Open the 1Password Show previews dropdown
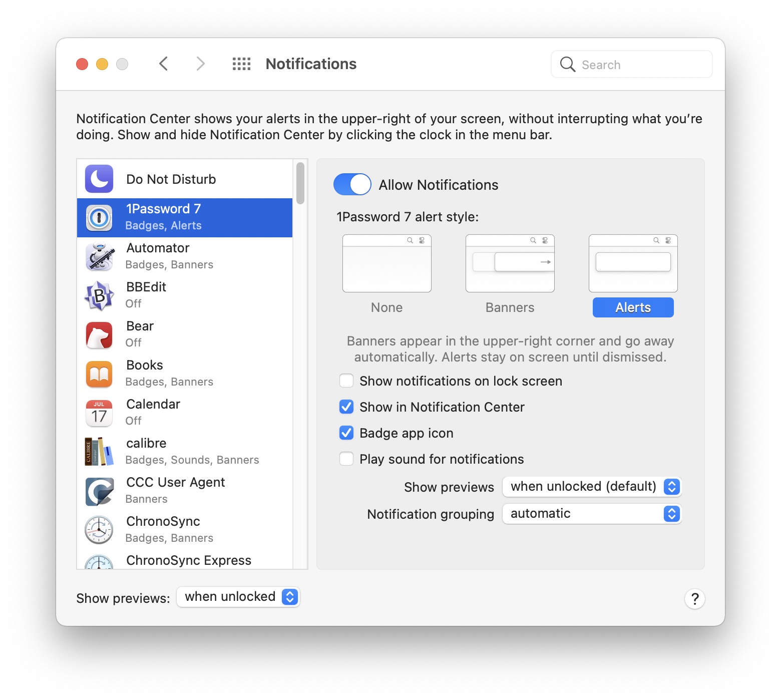This screenshot has width=781, height=700. pos(592,487)
